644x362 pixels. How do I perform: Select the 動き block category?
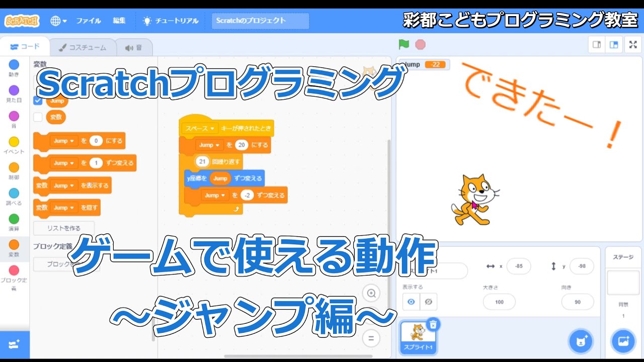point(14,67)
